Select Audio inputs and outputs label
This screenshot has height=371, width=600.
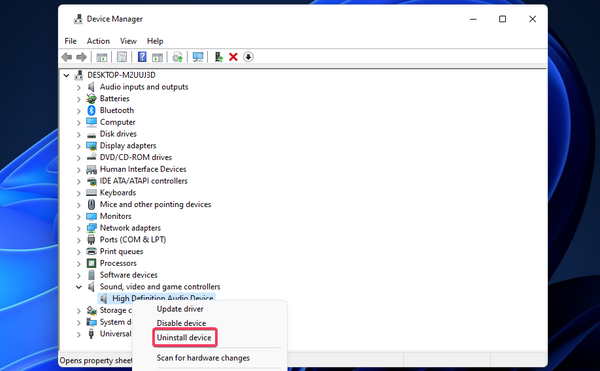[144, 87]
